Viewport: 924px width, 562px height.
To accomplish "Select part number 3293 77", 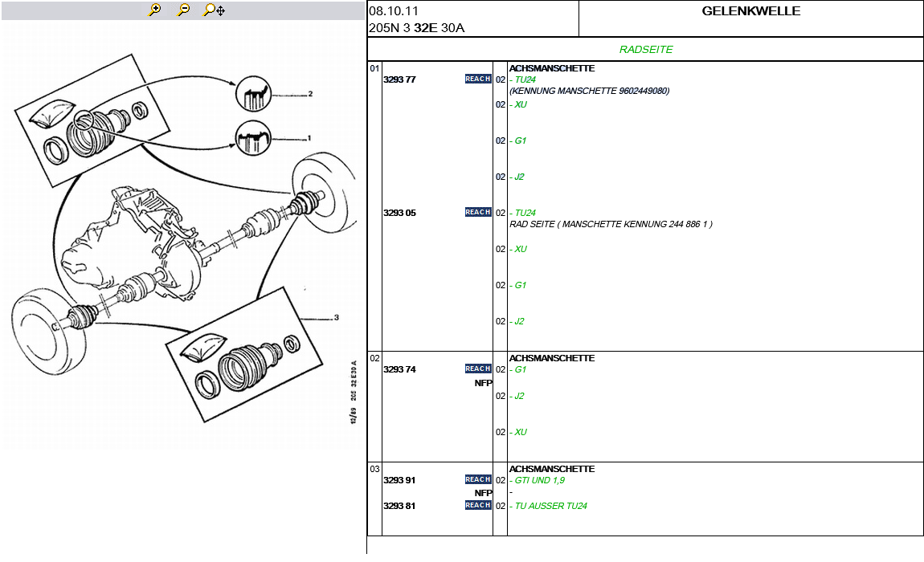I will (399, 79).
